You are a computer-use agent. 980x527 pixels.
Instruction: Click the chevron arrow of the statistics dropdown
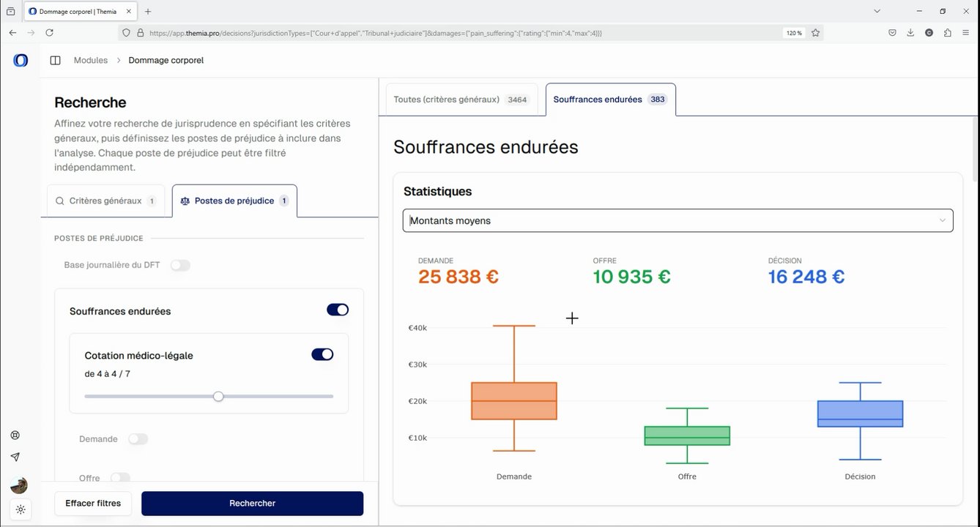tap(942, 220)
